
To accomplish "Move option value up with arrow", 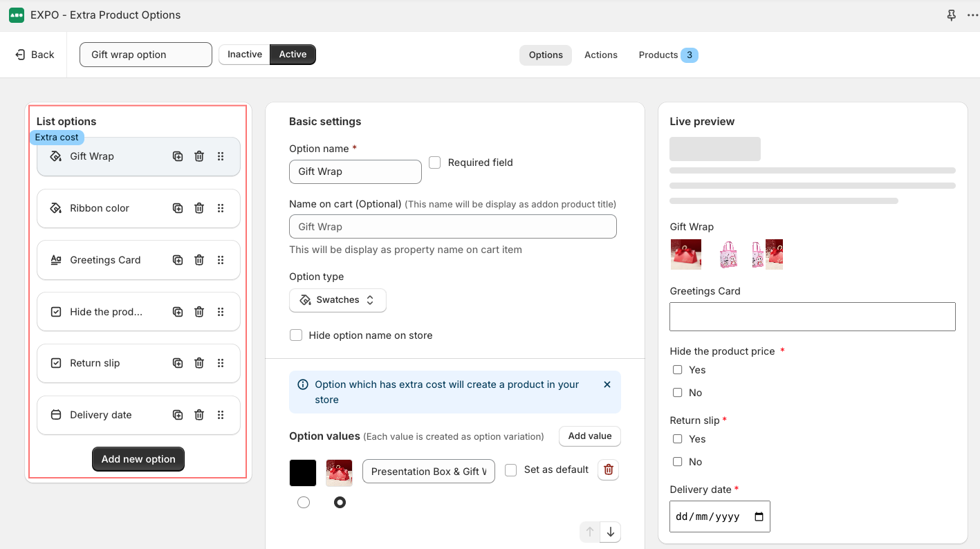I will coord(590,532).
